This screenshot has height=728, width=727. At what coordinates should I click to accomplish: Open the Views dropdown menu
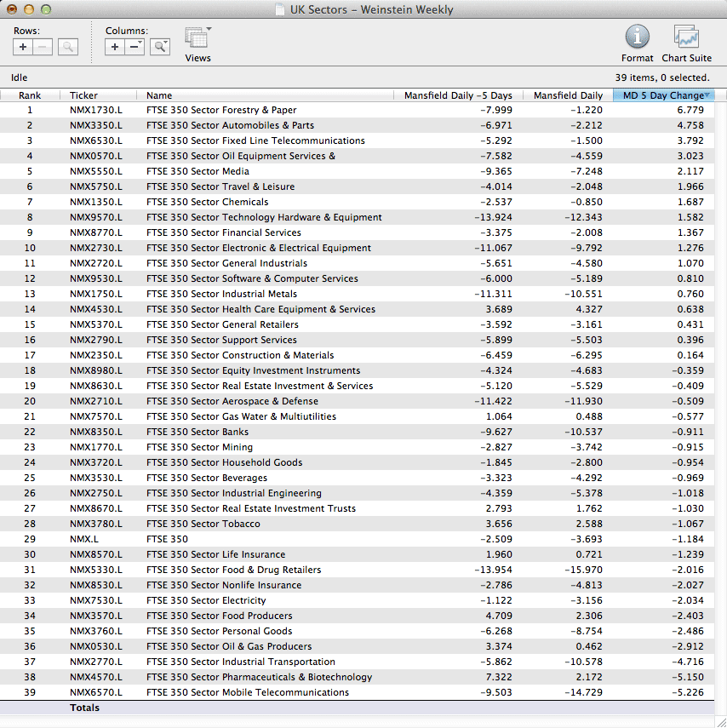tap(197, 39)
